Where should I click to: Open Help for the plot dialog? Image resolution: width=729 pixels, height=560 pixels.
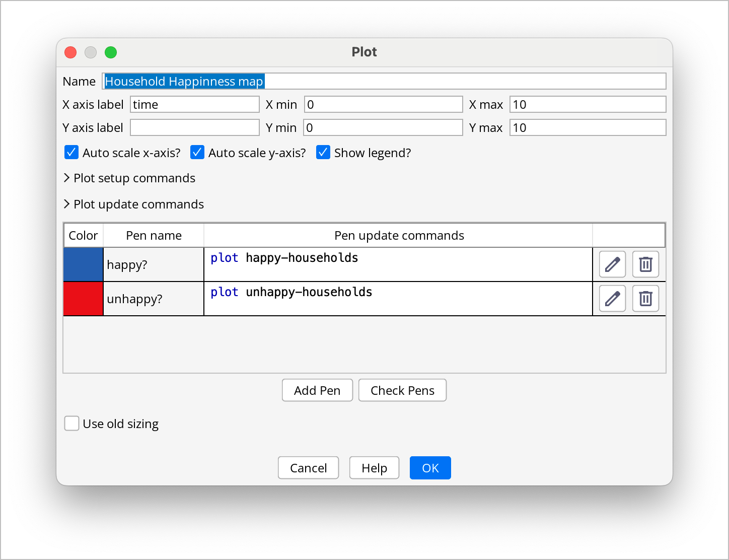tap(374, 468)
